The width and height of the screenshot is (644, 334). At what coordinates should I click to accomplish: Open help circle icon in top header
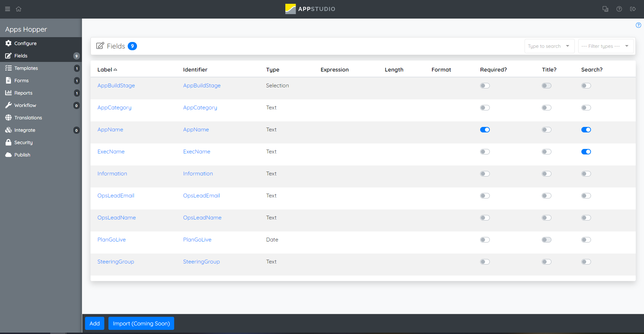pyautogui.click(x=619, y=9)
